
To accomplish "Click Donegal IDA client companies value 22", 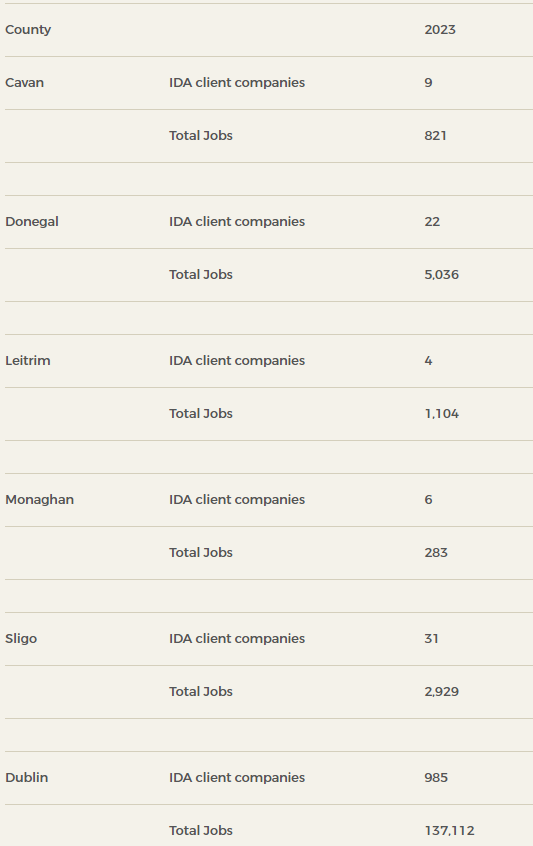I will pos(432,222).
